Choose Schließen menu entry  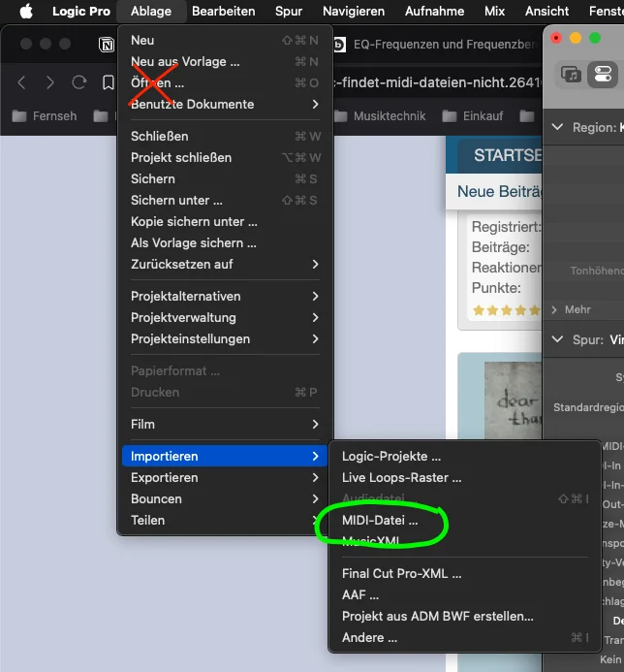click(x=225, y=137)
